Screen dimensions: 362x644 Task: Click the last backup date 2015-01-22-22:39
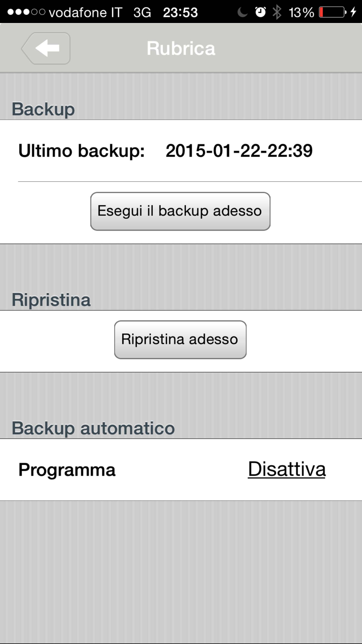[239, 151]
